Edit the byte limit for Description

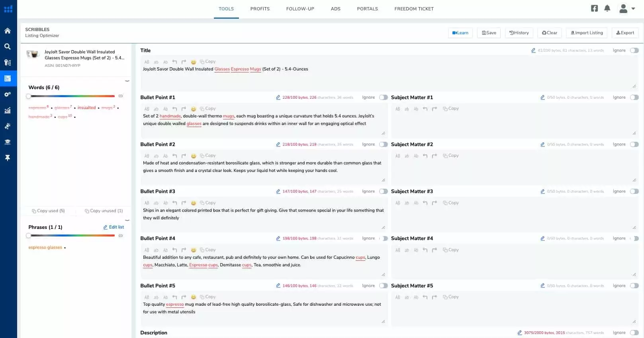519,333
